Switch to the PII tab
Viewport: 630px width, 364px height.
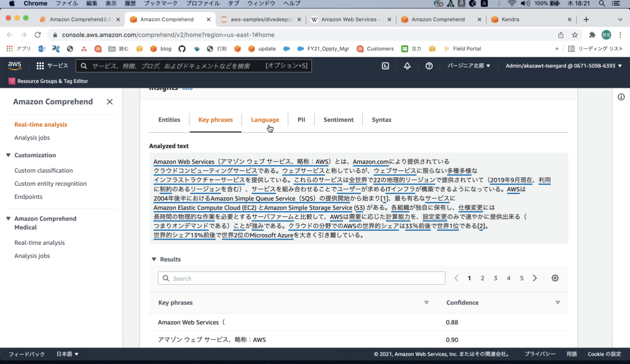pos(301,120)
